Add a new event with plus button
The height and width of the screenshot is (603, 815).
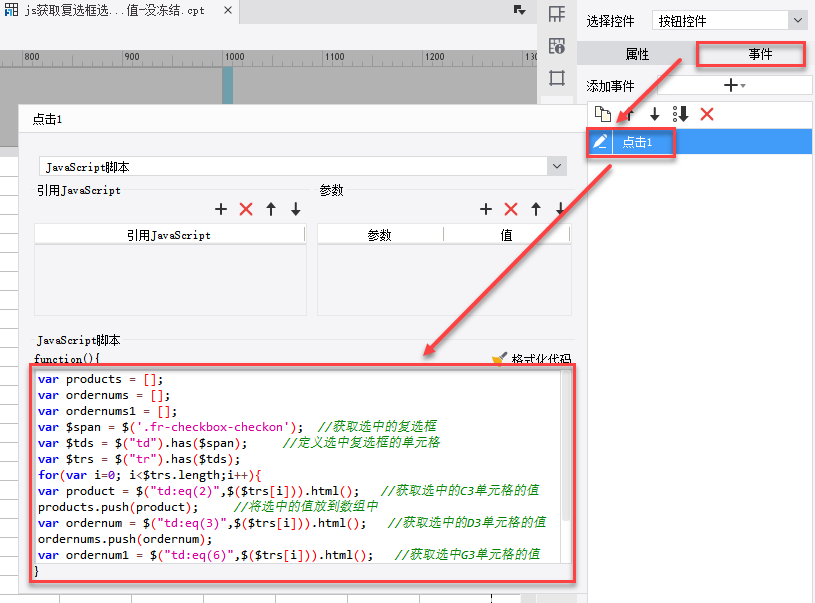coord(734,85)
